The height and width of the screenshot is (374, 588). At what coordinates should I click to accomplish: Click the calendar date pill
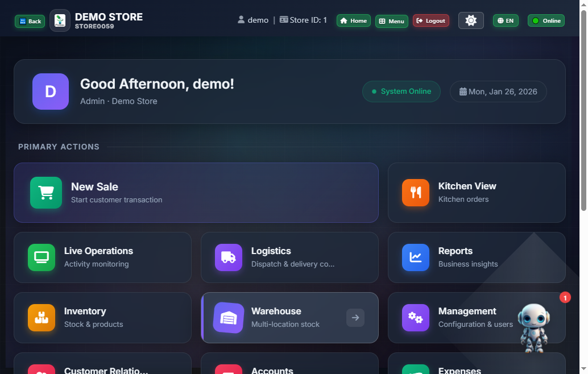pos(498,92)
